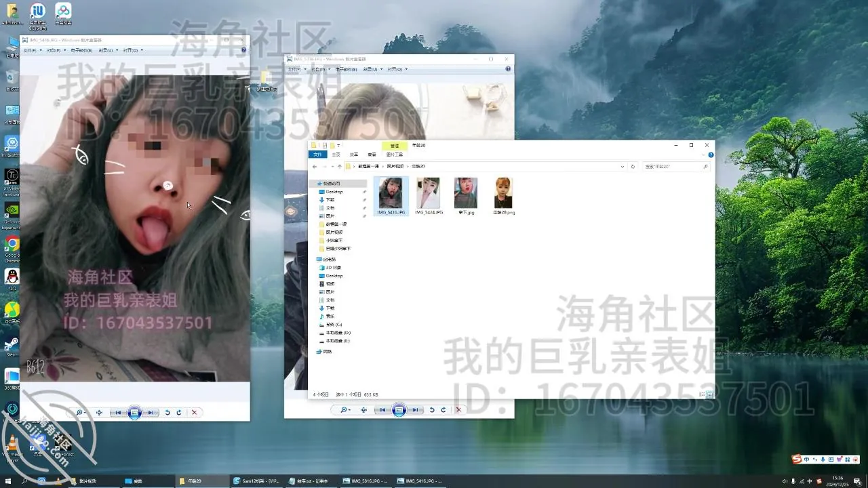868x488 pixels.
Task: Select the third .jpg thumbnail in Explorer
Action: (466, 197)
